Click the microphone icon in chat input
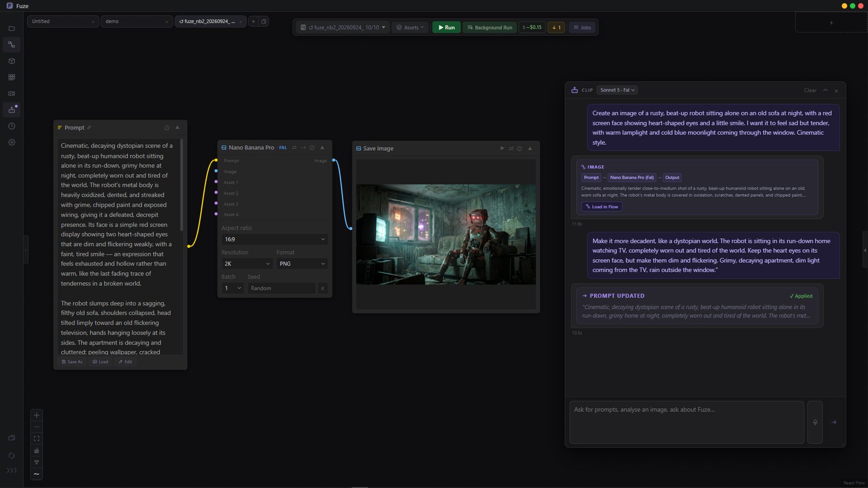 coord(815,422)
